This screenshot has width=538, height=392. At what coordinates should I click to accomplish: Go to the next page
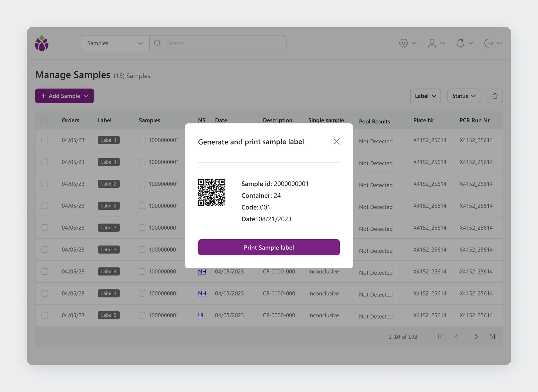[476, 337]
